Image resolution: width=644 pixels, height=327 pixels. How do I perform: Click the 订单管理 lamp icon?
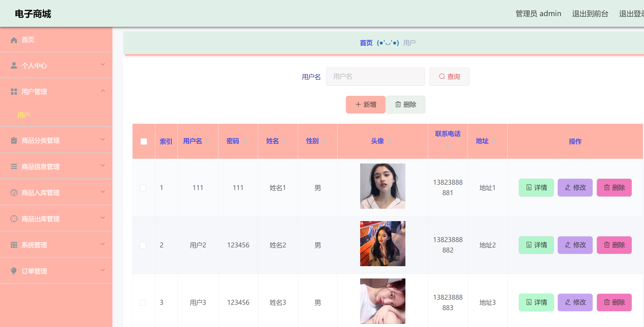coord(14,271)
